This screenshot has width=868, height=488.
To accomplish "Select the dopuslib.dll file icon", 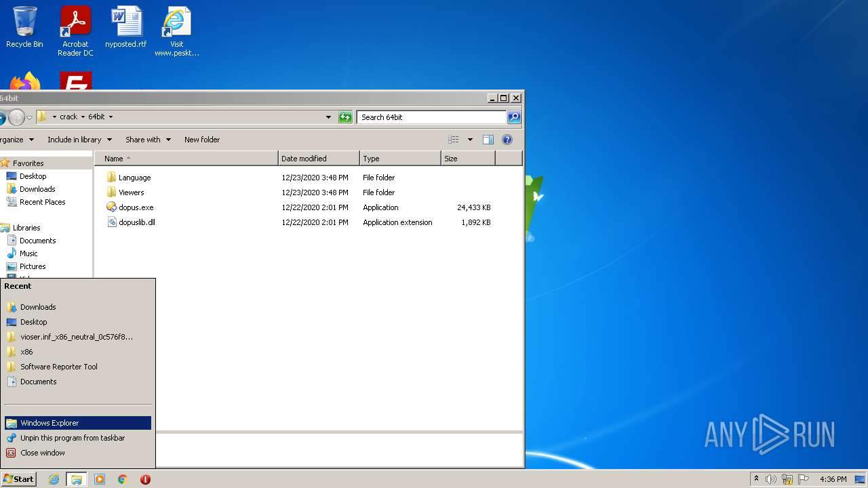I will point(112,222).
